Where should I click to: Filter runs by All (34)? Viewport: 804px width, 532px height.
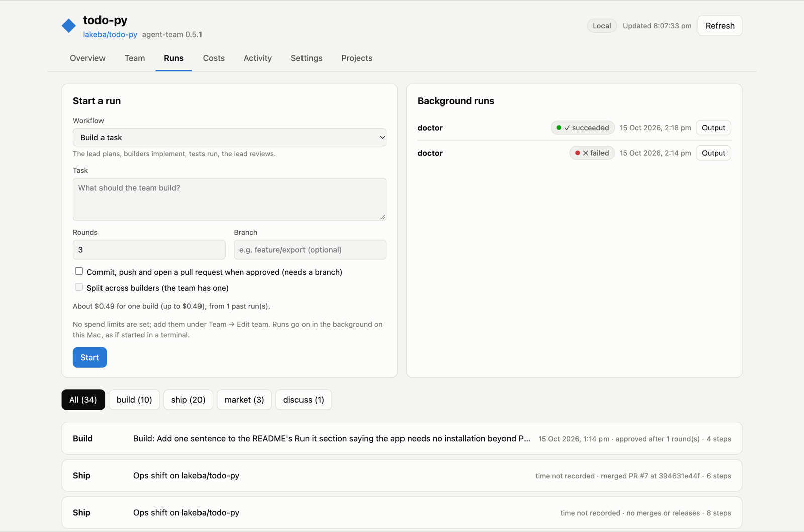click(83, 400)
